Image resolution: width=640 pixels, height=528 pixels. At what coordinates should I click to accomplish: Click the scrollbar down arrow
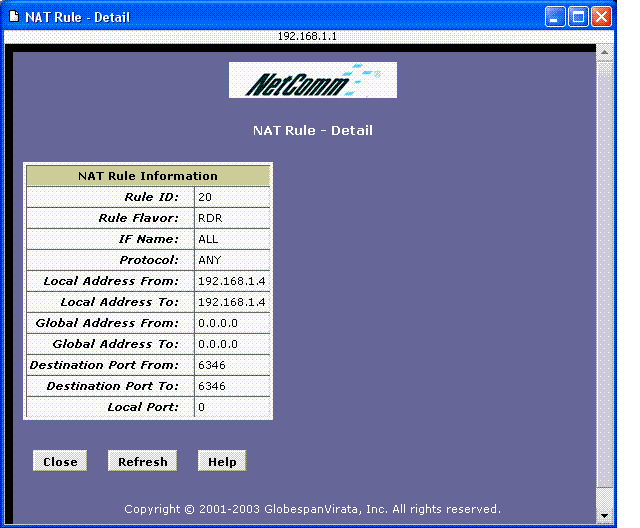pos(603,516)
